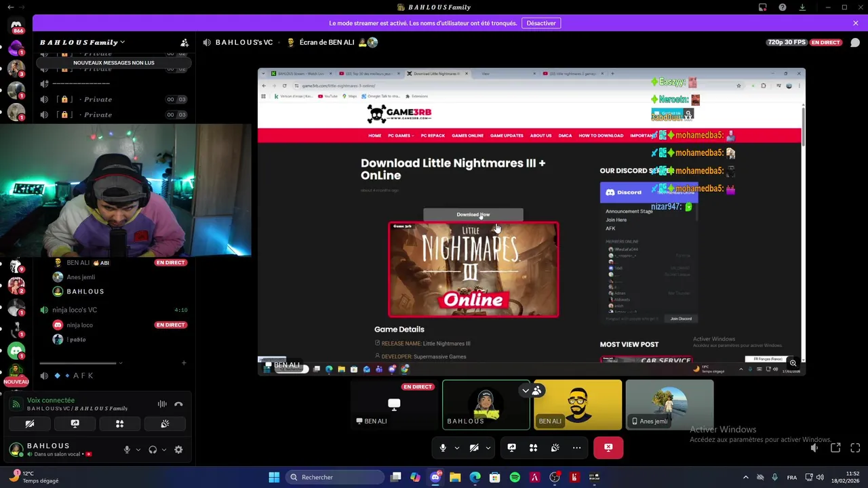Open BAHLOUS's VC channel title in header

point(243,42)
